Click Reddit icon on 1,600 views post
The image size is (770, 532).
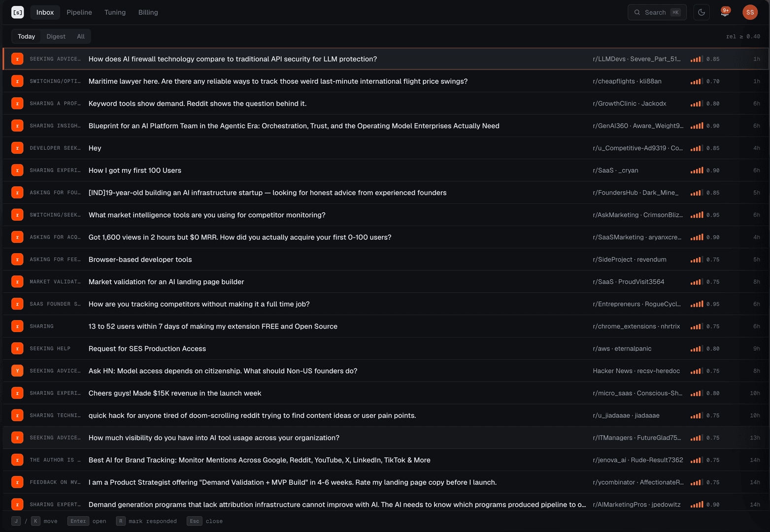[x=17, y=237]
